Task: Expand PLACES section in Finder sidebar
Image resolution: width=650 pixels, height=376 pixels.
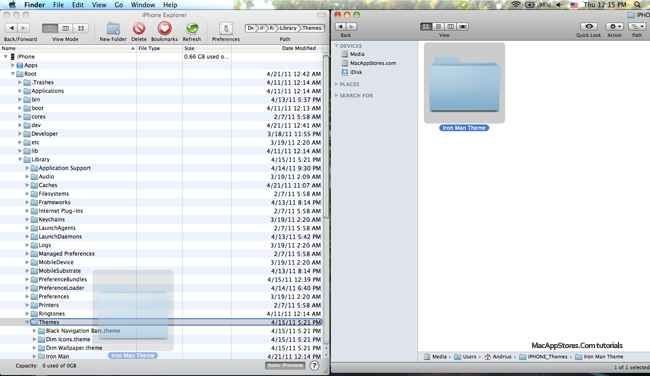Action: pyautogui.click(x=337, y=84)
